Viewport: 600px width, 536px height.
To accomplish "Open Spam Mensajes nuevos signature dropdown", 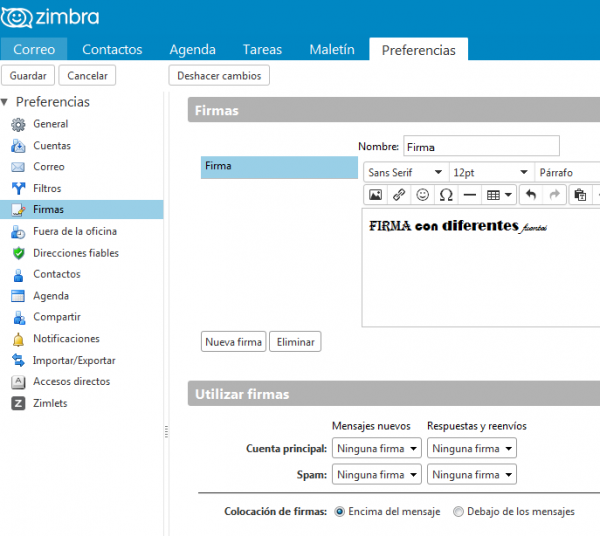I will (x=377, y=474).
